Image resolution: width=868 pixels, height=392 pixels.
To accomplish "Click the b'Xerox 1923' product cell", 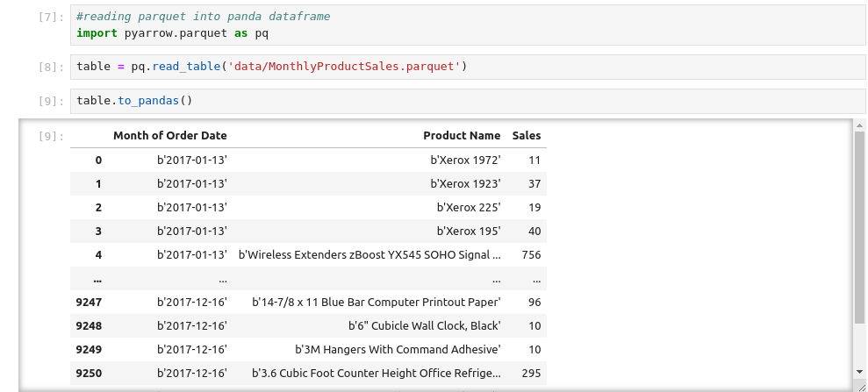I will point(465,184).
